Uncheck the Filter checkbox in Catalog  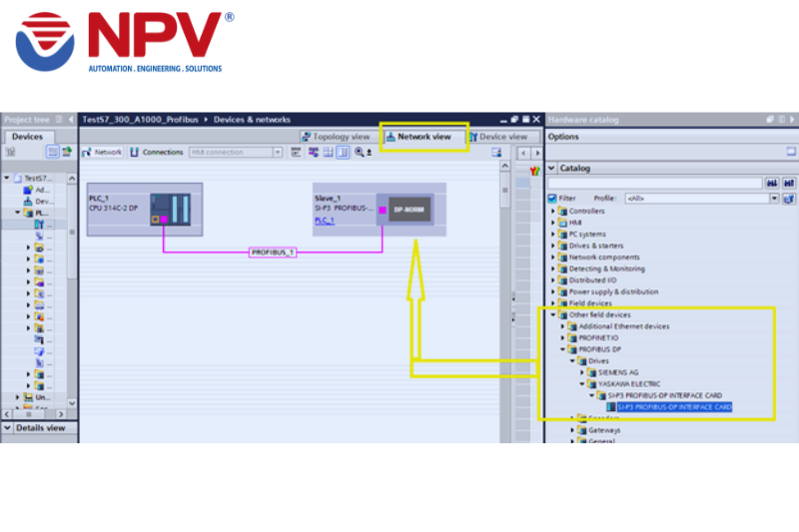(552, 199)
